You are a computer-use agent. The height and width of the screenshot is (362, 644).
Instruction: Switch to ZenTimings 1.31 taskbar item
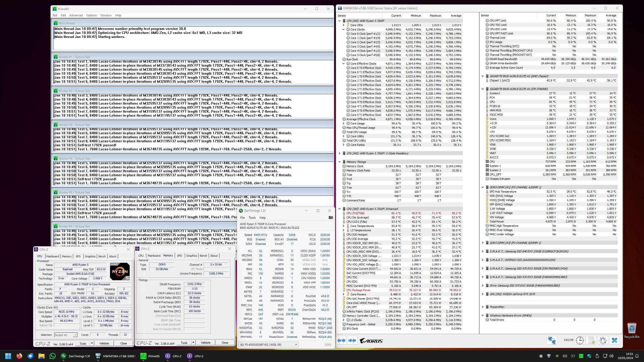tap(75, 356)
